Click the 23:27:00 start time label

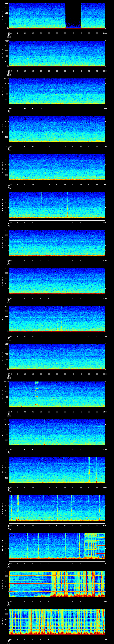9,374
